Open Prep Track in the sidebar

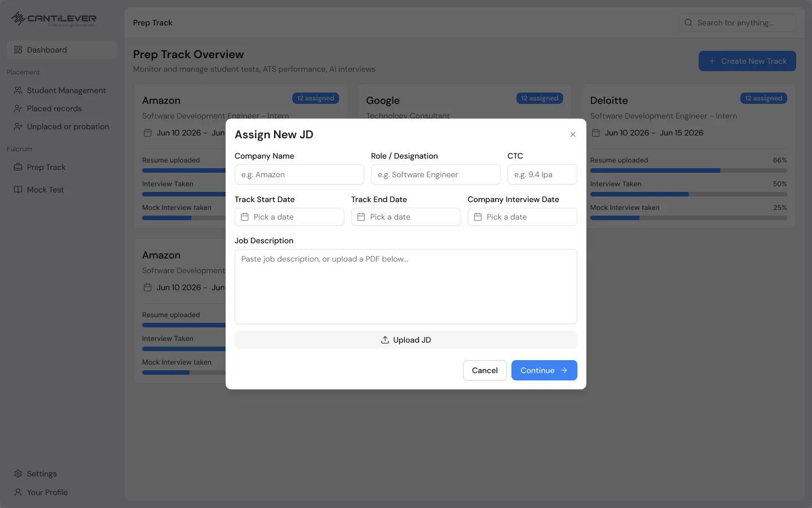point(61,167)
